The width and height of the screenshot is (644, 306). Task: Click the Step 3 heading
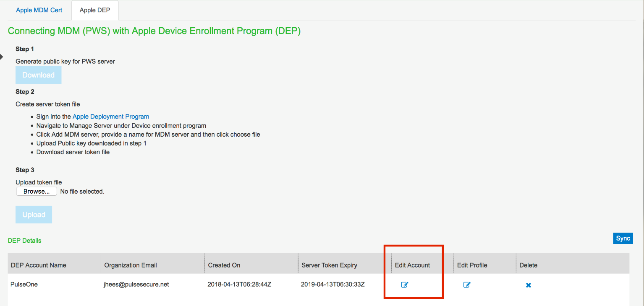pyautogui.click(x=25, y=170)
